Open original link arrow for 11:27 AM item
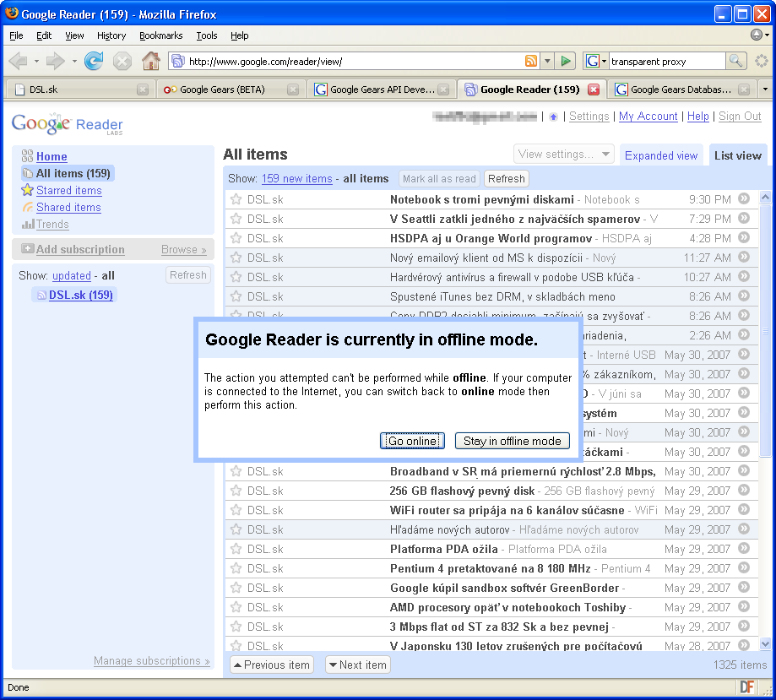This screenshot has height=700, width=776. tap(744, 257)
